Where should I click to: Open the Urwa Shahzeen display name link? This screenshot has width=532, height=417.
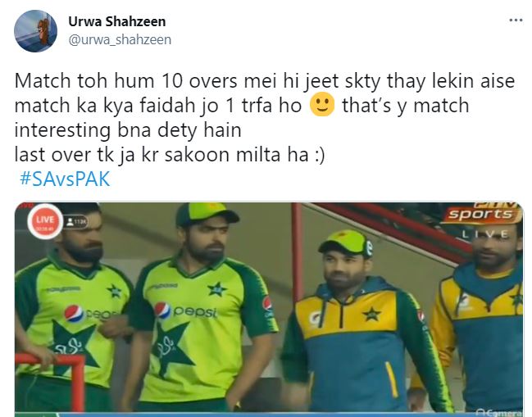coord(117,21)
